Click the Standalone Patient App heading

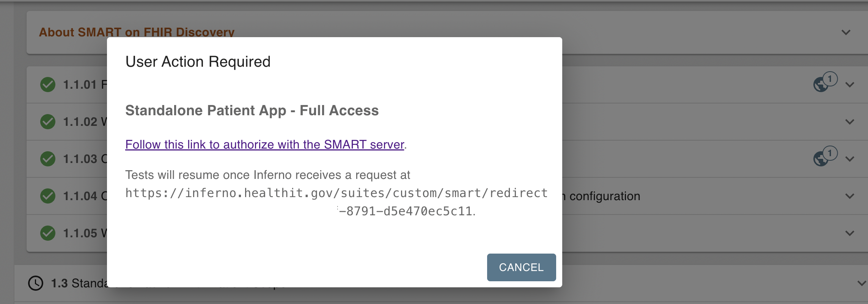pos(252,110)
